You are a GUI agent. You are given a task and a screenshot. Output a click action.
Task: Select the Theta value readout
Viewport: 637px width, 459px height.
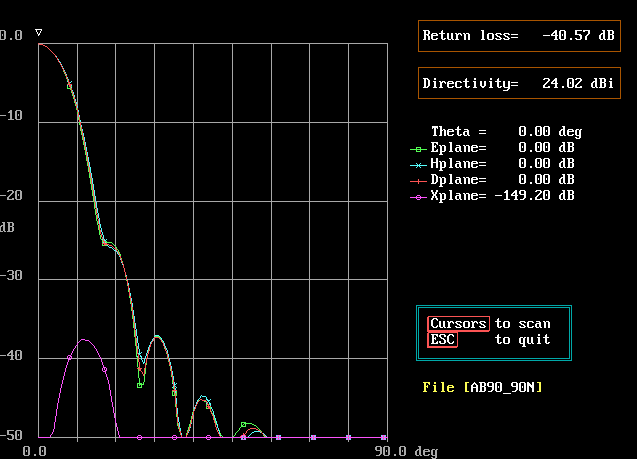click(550, 132)
